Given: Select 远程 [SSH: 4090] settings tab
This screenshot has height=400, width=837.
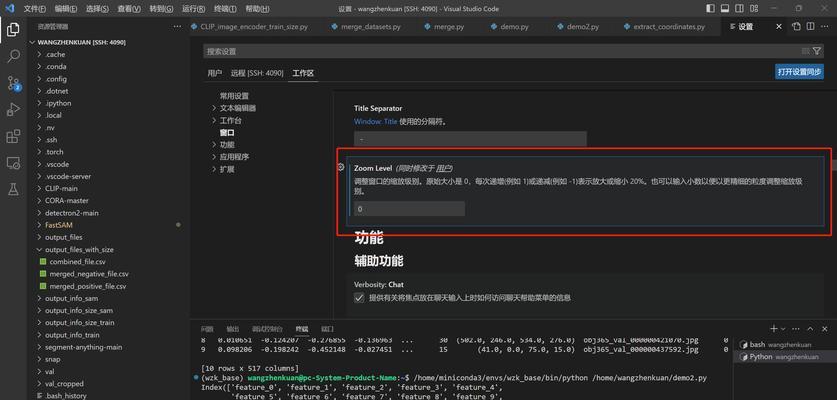Looking at the screenshot, I should (x=257, y=73).
